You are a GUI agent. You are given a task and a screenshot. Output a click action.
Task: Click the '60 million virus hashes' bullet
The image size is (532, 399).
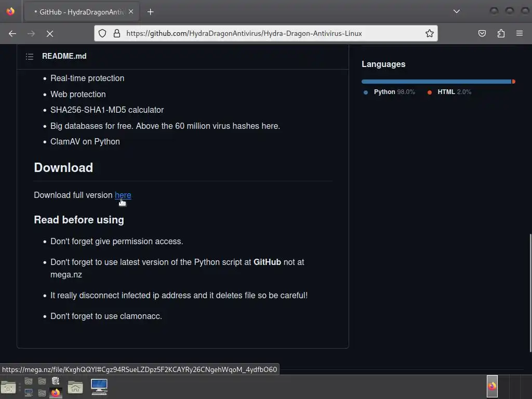tap(165, 126)
